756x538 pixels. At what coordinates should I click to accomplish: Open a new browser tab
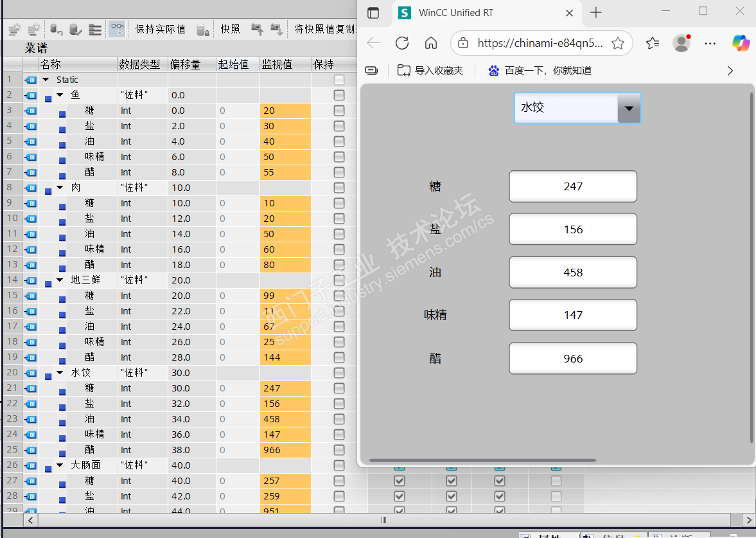(x=596, y=13)
